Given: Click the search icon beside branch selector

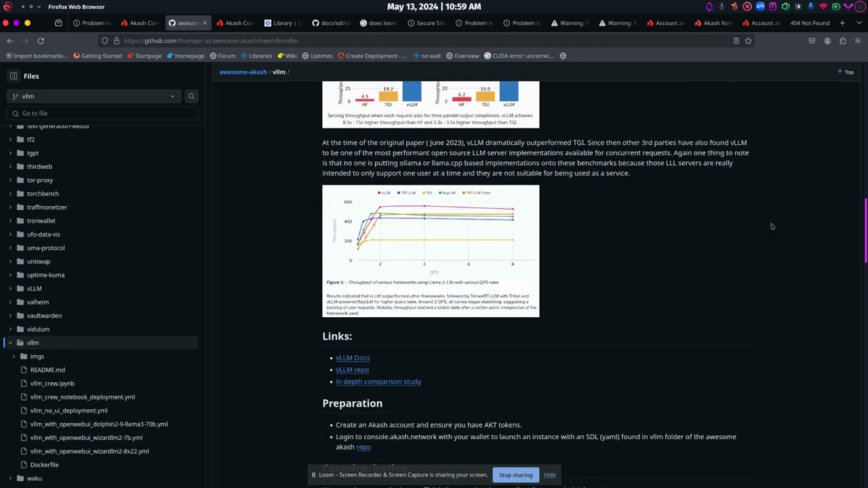Looking at the screenshot, I should pos(191,96).
